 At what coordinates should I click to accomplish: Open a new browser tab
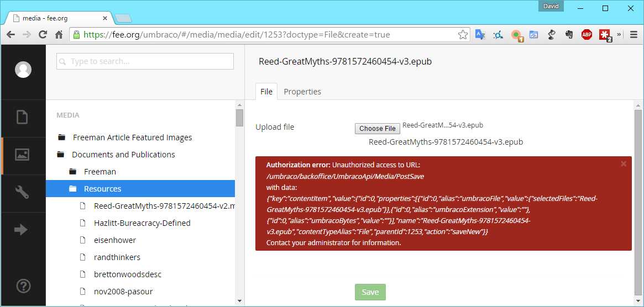[123, 18]
